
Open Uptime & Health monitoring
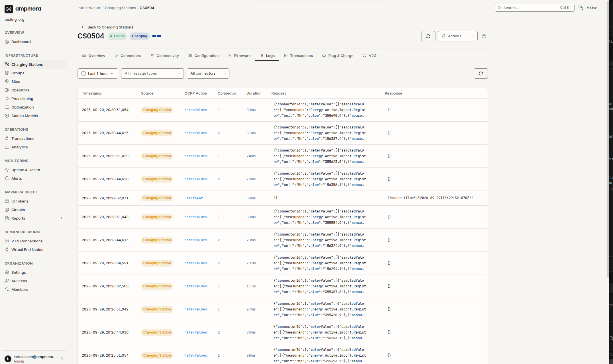(34, 170)
